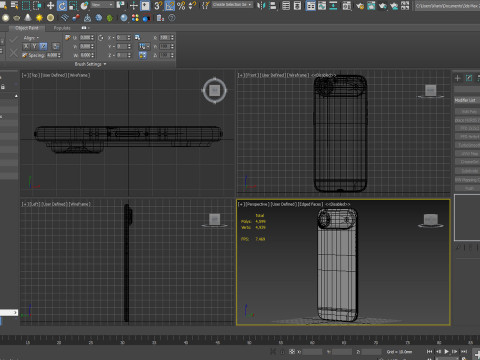Open Edged Faces shading menu in Perspective viewport
Image resolution: width=480 pixels, height=360 pixels.
pos(310,204)
